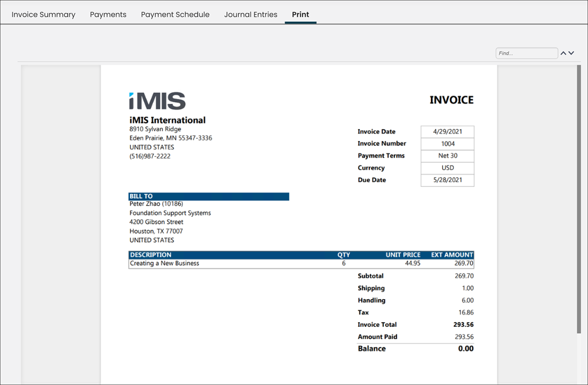This screenshot has height=385, width=588.
Task: Click the Shipping label
Action: point(371,288)
